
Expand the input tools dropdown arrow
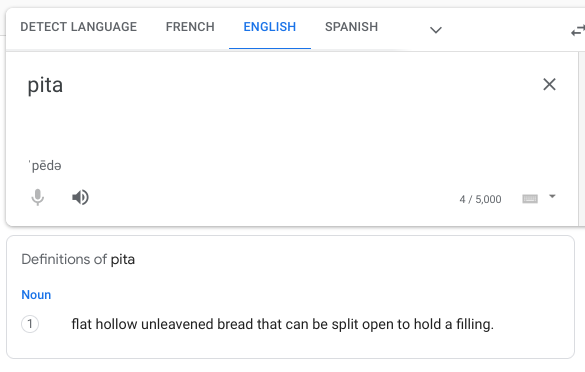[552, 196]
